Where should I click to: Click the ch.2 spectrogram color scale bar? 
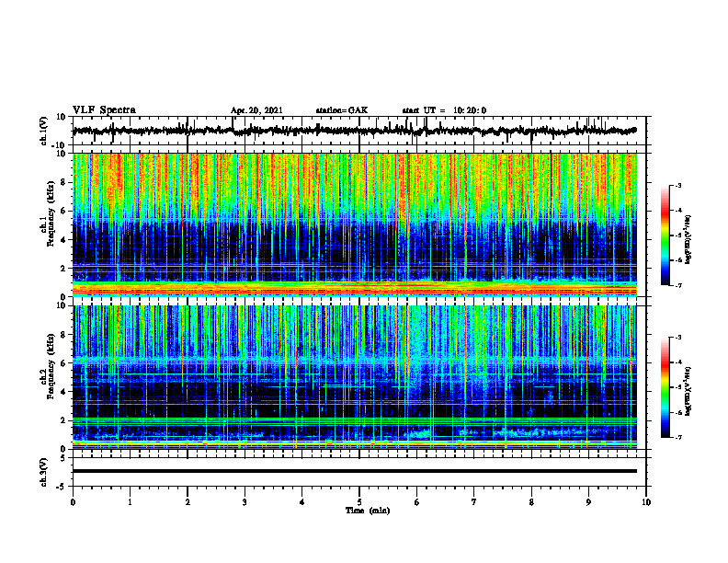[x=665, y=387]
